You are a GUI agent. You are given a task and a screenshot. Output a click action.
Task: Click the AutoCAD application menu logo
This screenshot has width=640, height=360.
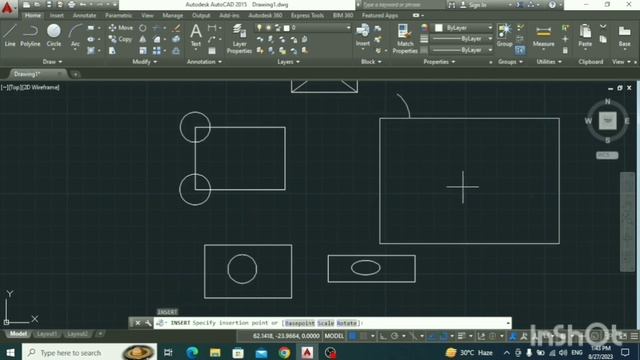click(7, 8)
